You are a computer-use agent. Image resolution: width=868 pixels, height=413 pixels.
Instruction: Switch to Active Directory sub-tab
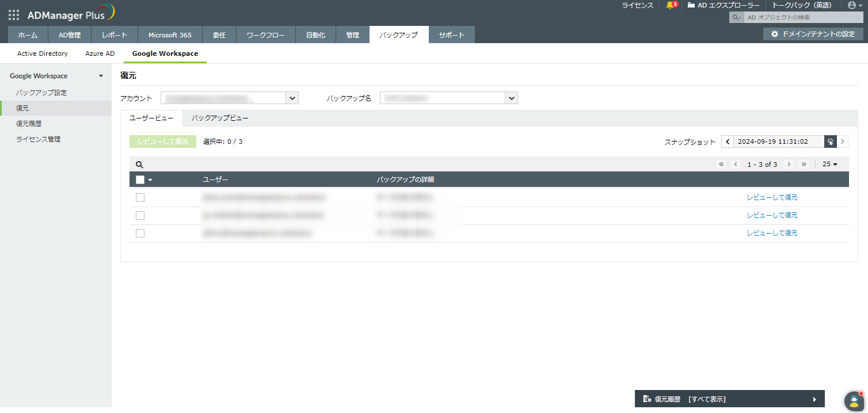[x=43, y=53]
